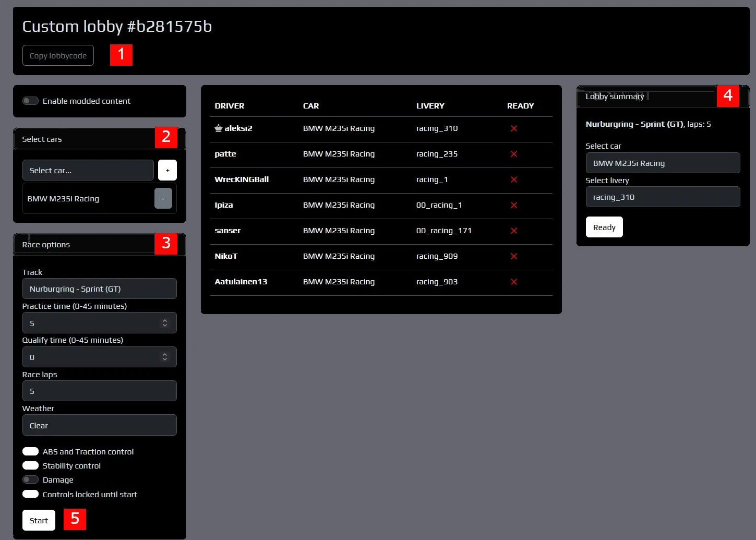Open the Track dropdown showing Nurburgring - Sprint (GT)

pyautogui.click(x=100, y=289)
